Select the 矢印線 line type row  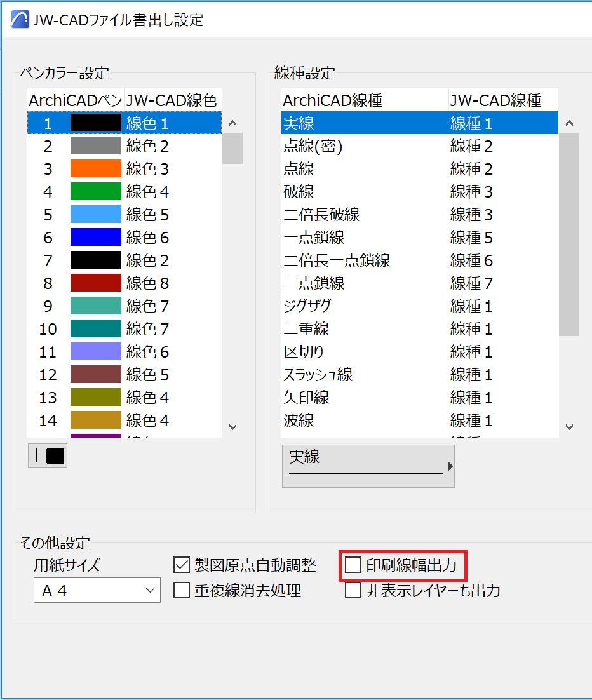(420, 397)
